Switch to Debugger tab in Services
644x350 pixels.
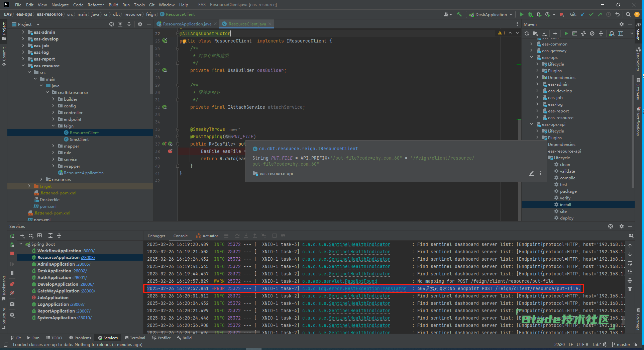(x=156, y=236)
